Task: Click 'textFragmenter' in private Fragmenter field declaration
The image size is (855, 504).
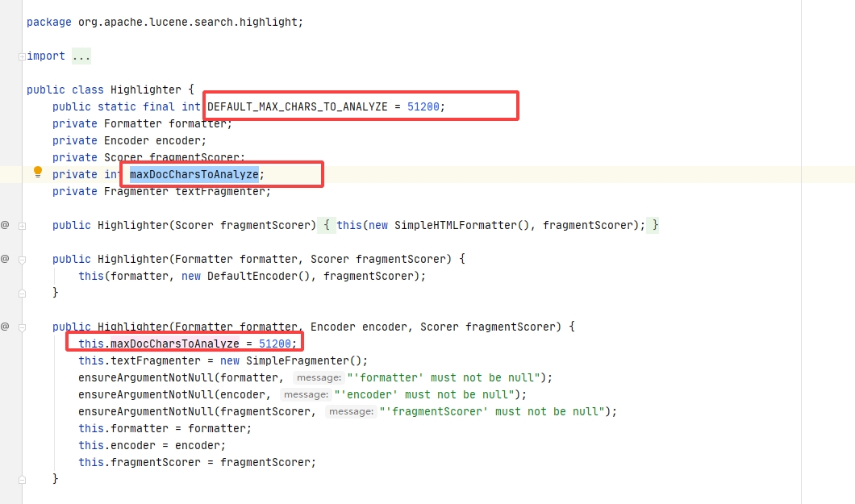Action: [219, 191]
